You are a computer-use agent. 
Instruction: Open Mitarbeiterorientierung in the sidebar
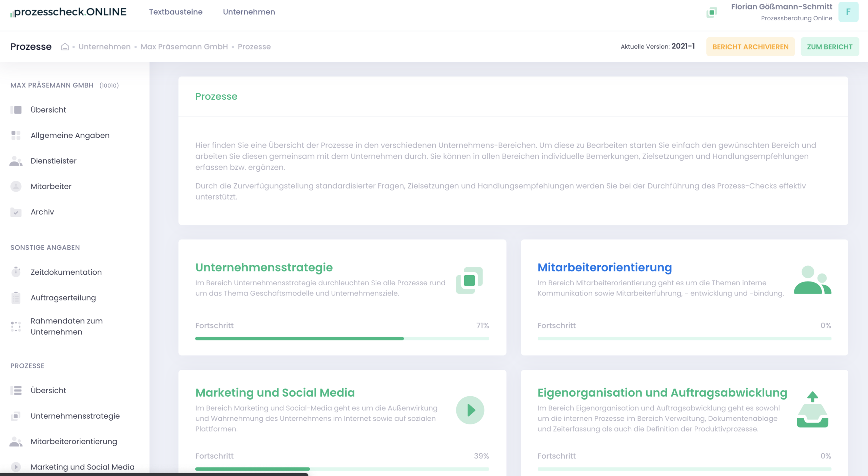tap(74, 441)
